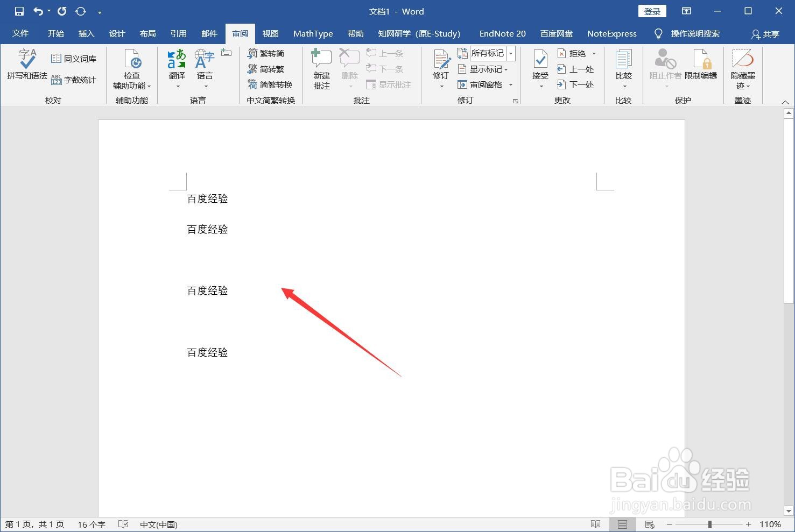This screenshot has height=532, width=795.
Task: Open Track Changes tool (修订)
Action: click(441, 69)
